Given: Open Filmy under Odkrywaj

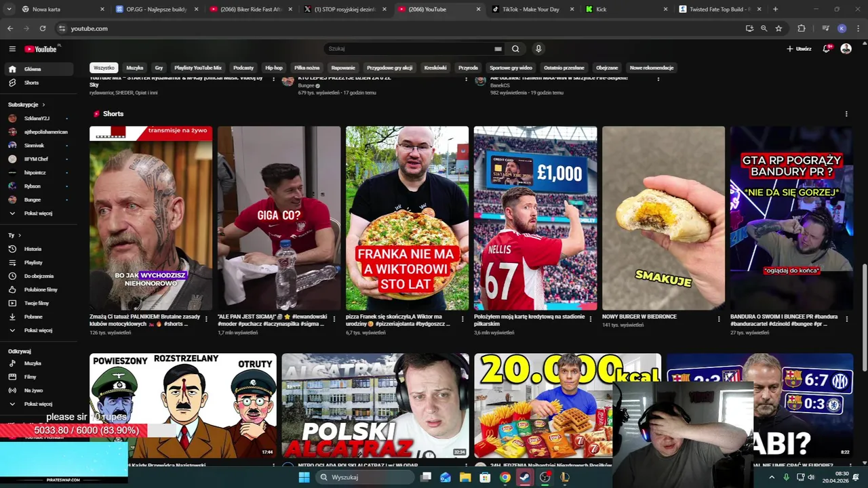Looking at the screenshot, I should [x=39, y=377].
